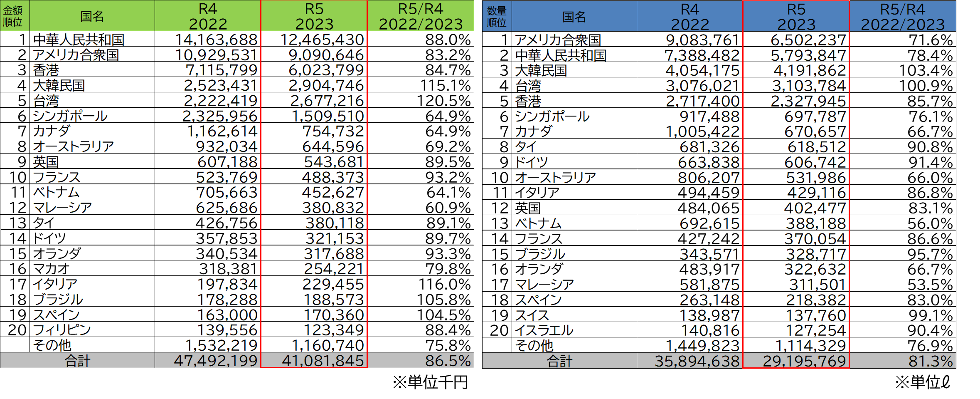Click the cell with value "123,349"
The height and width of the screenshot is (399, 980).
(x=314, y=330)
